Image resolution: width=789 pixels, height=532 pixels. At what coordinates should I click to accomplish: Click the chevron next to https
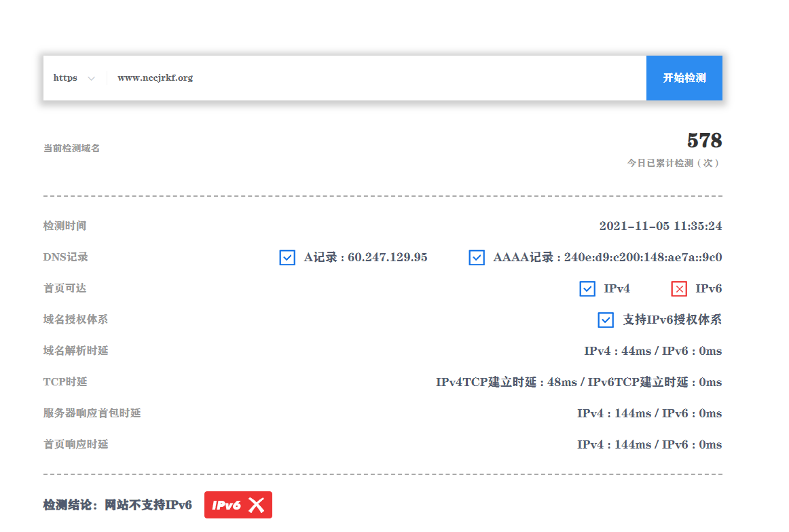pyautogui.click(x=91, y=77)
